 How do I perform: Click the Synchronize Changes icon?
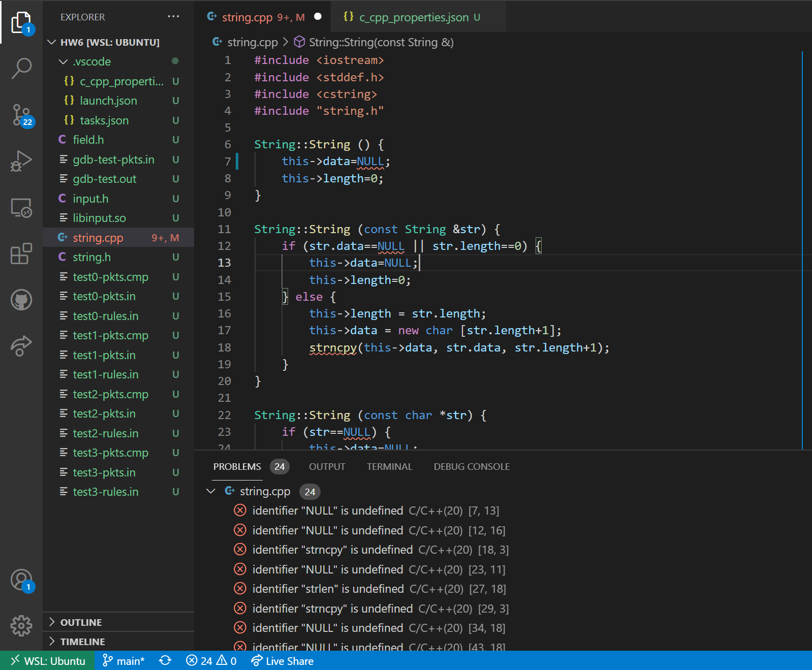[x=165, y=661]
